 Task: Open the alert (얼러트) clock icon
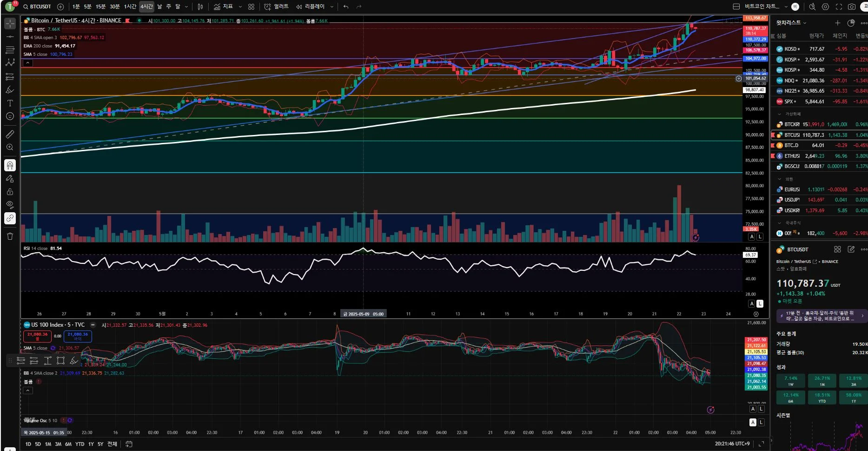pos(267,7)
